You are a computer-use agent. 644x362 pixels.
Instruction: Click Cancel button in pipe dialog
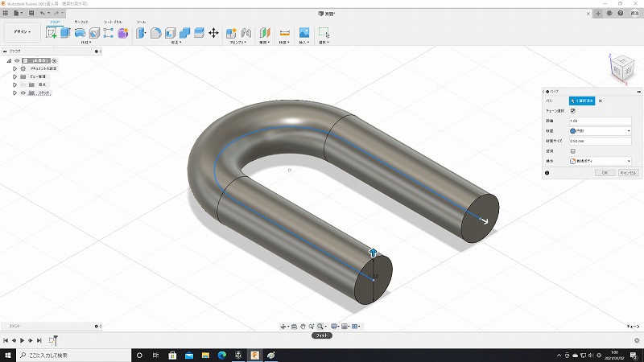point(629,172)
